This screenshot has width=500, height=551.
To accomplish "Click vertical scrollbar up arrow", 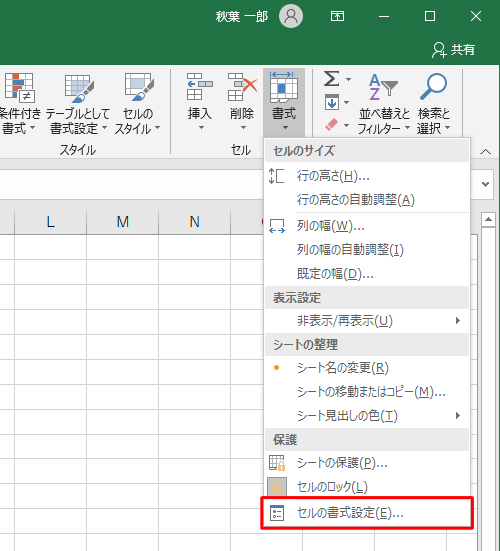I will [x=488, y=220].
